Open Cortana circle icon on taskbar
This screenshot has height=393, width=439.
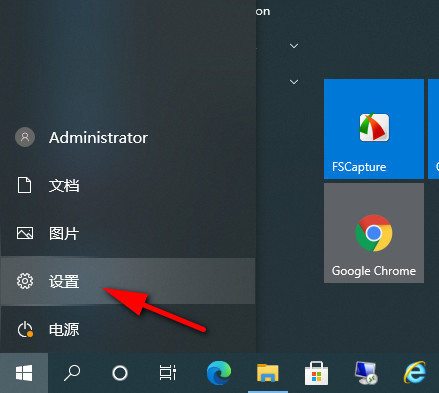tap(120, 373)
